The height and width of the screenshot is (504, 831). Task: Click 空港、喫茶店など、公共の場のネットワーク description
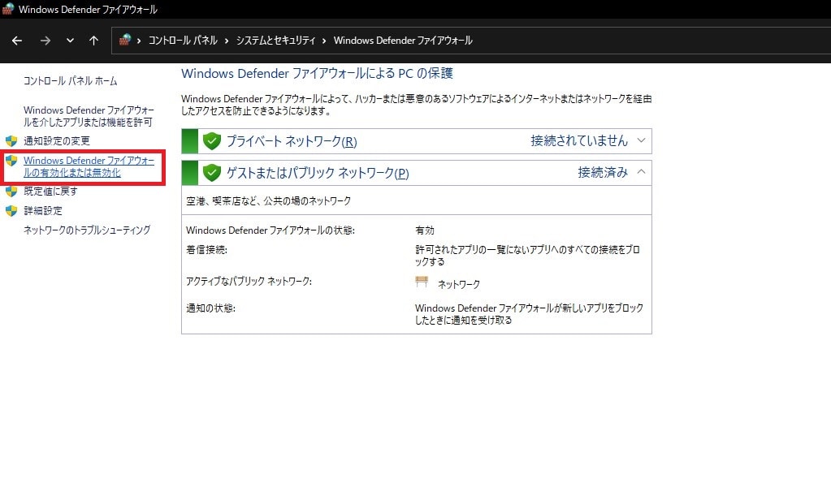pos(268,201)
